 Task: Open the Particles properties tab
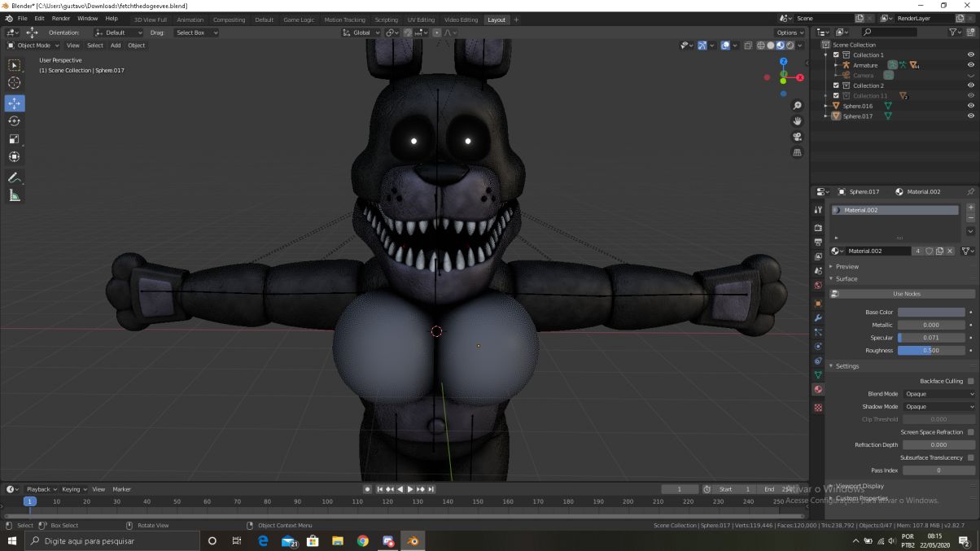(818, 332)
